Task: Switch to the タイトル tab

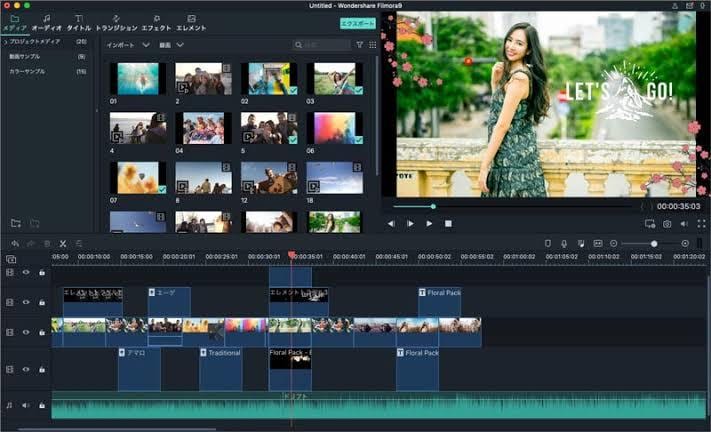Action: click(x=79, y=23)
